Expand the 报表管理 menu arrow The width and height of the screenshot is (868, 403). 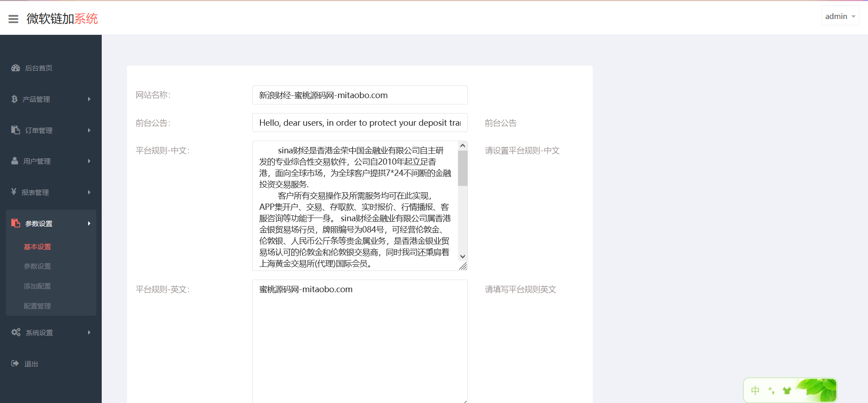point(89,192)
